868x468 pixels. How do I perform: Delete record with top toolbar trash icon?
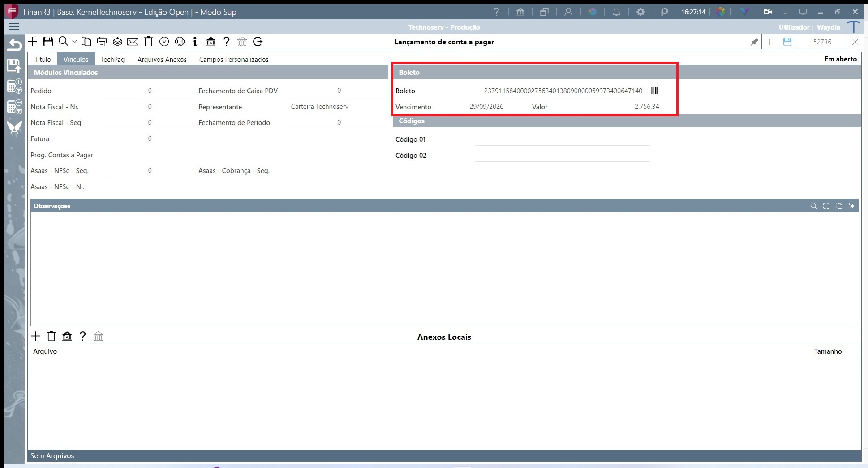pos(148,42)
